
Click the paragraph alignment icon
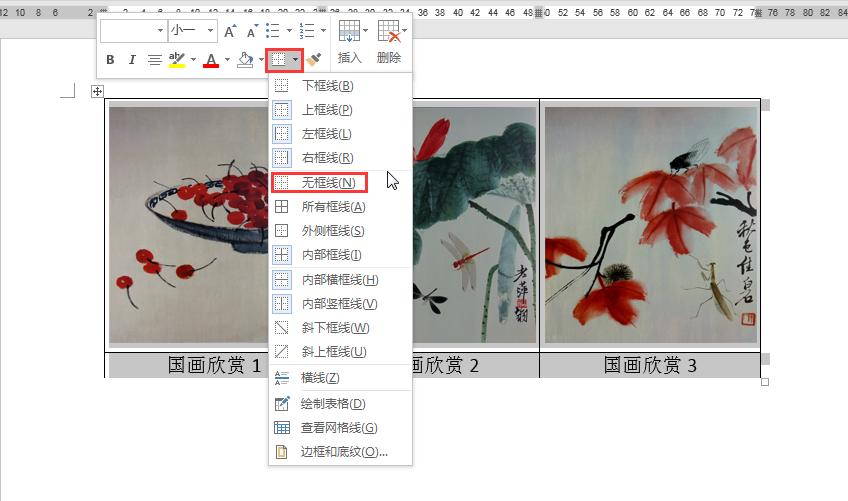click(x=155, y=60)
